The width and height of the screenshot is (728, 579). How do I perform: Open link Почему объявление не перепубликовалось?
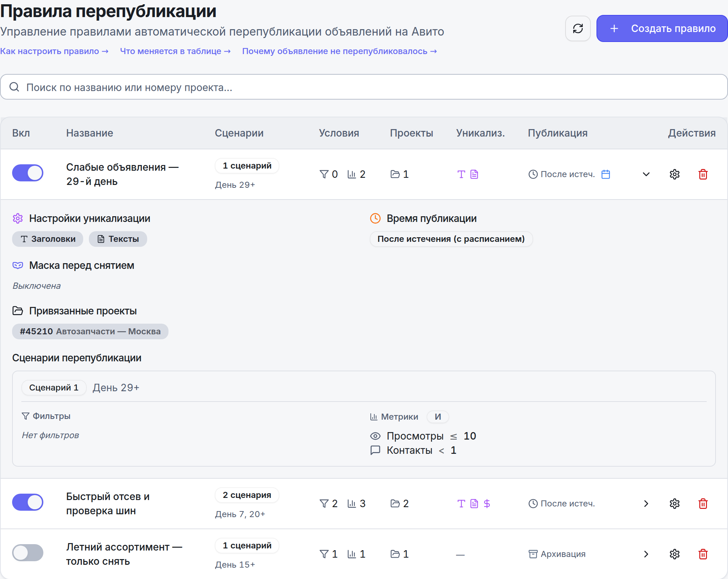pyautogui.click(x=339, y=51)
